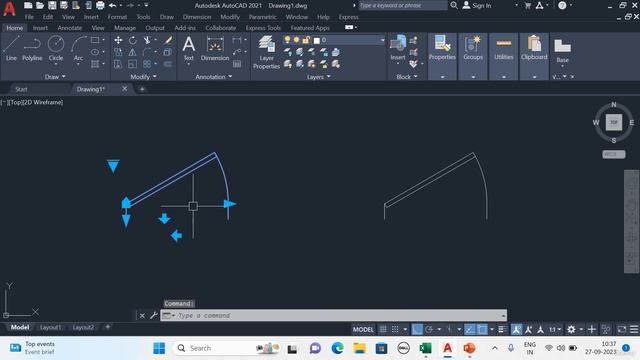The width and height of the screenshot is (640, 360).
Task: Switch to the Manage ribbon tab
Action: (125, 28)
